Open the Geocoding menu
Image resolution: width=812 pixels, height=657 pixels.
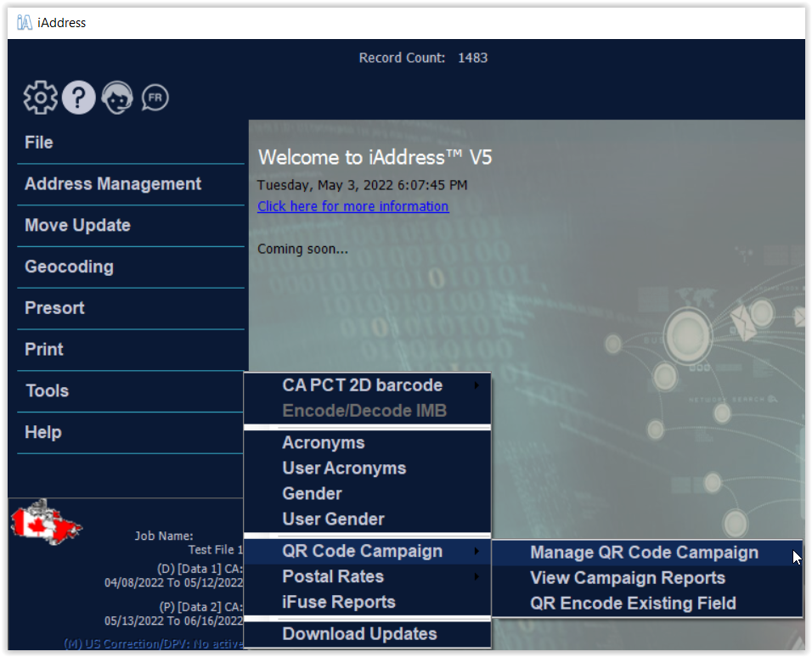coord(131,267)
